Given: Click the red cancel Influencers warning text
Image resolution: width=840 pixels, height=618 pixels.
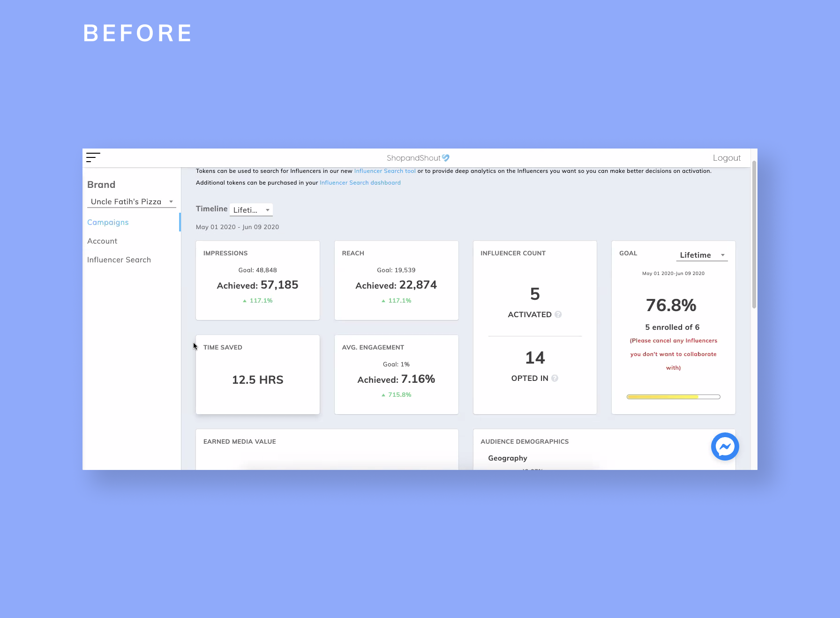Looking at the screenshot, I should (x=673, y=354).
